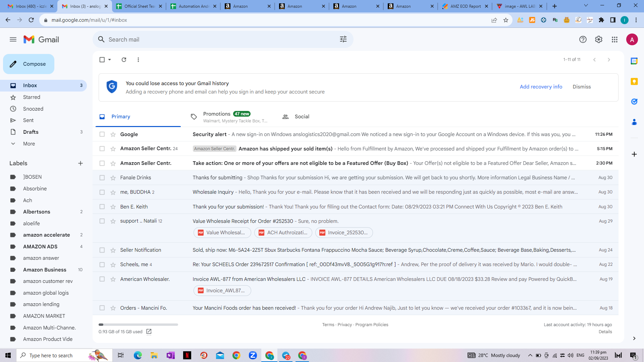Star the Fanale Drinks email
This screenshot has height=362, width=644.
pyautogui.click(x=113, y=178)
